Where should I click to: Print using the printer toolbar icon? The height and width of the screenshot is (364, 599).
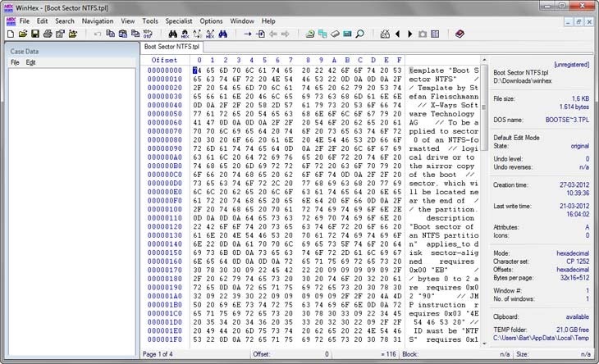[48, 34]
